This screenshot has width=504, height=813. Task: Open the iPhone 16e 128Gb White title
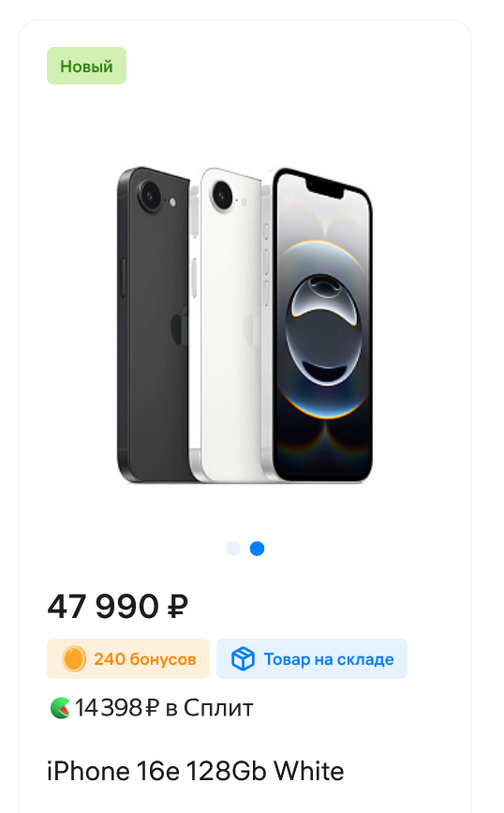[195, 771]
